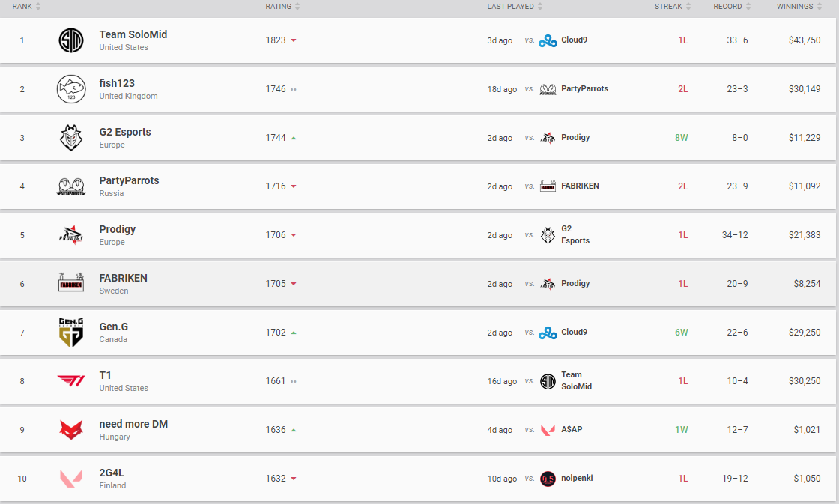Click the 2G4L team logo
This screenshot has height=504, width=839.
pyautogui.click(x=71, y=479)
